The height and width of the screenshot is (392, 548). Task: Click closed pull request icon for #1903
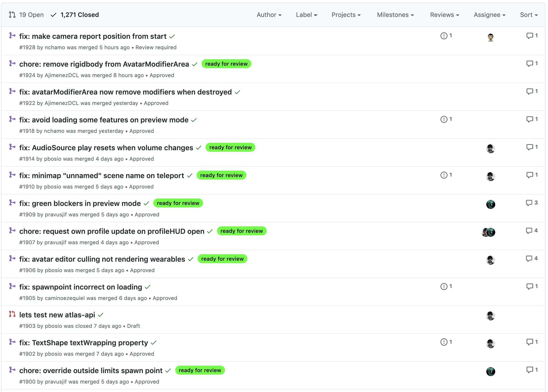point(12,314)
